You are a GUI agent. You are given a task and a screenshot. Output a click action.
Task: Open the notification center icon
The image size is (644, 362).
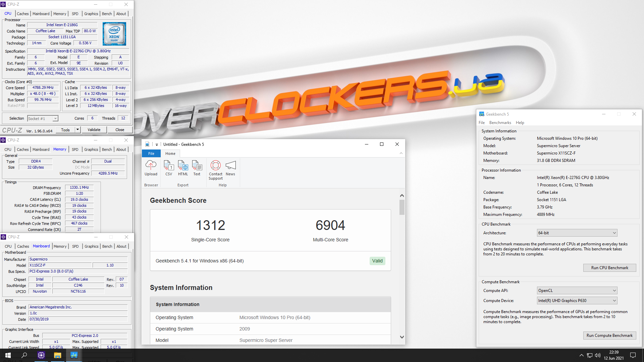(633, 355)
